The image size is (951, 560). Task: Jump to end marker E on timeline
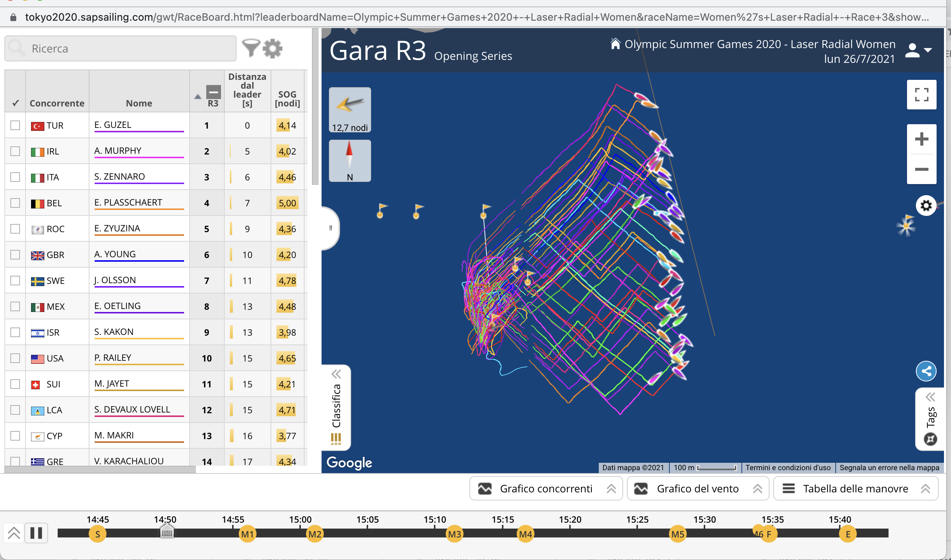point(848,534)
